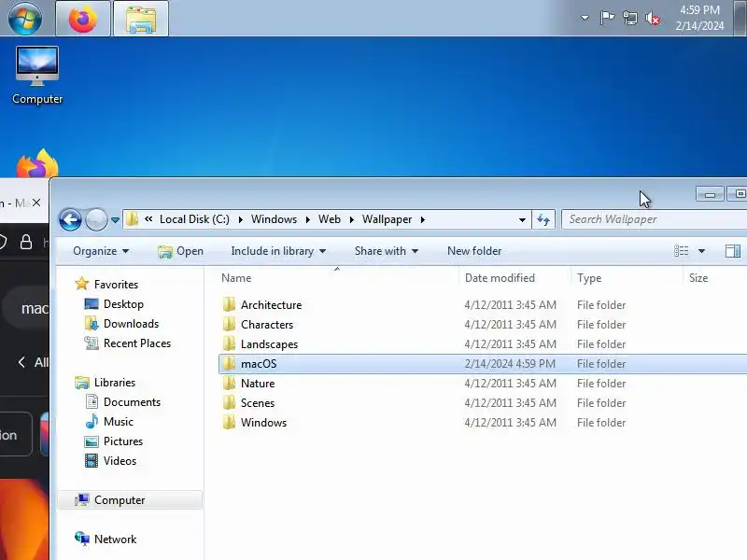
Task: Expand arrow after Windows breadcrumb
Action: tap(308, 219)
